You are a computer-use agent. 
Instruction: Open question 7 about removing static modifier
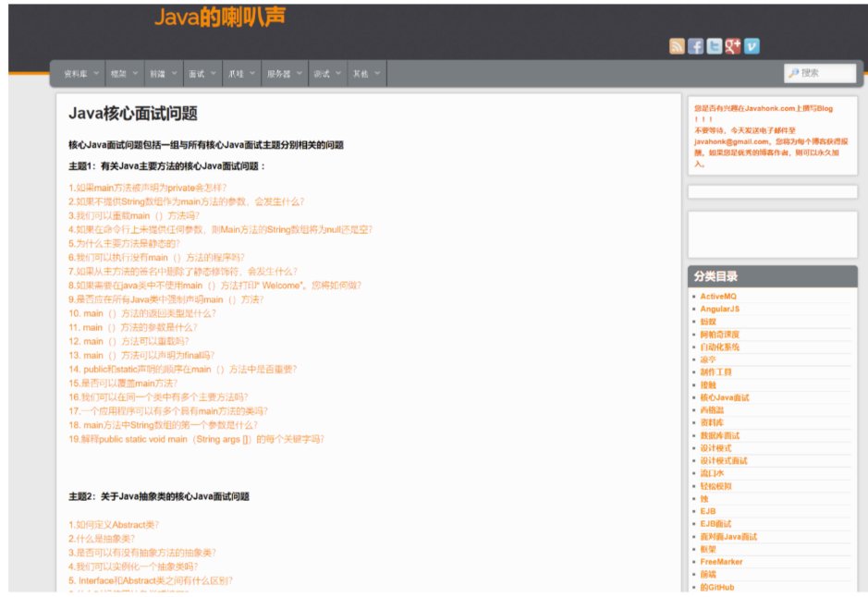[183, 272]
